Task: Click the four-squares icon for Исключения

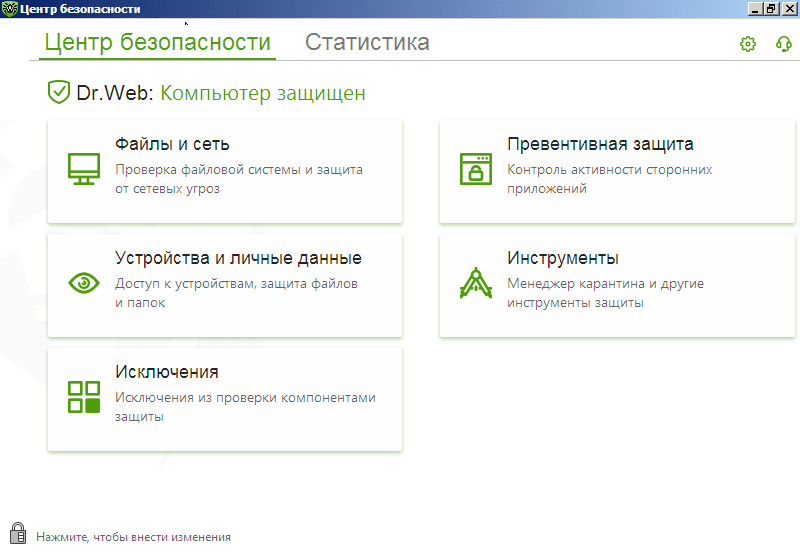Action: (x=84, y=397)
